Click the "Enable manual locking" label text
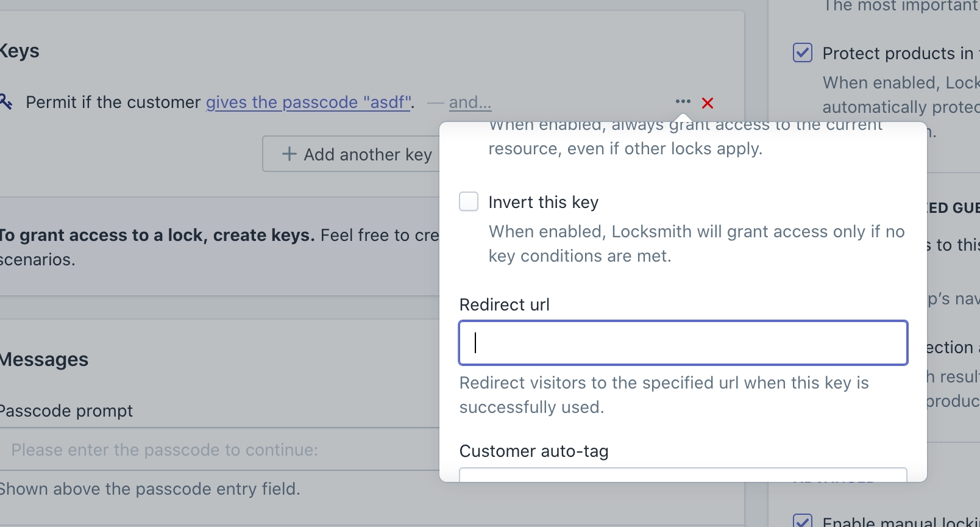980x527 pixels. [x=900, y=522]
